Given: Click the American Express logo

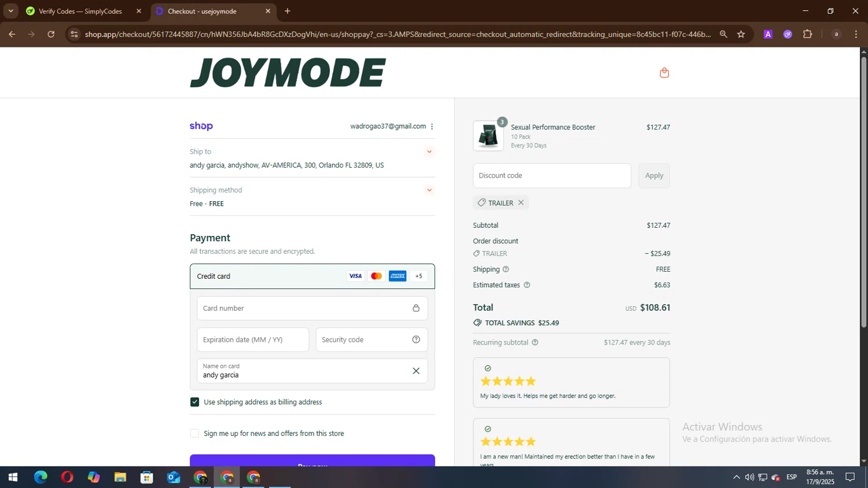Looking at the screenshot, I should click(x=398, y=276).
